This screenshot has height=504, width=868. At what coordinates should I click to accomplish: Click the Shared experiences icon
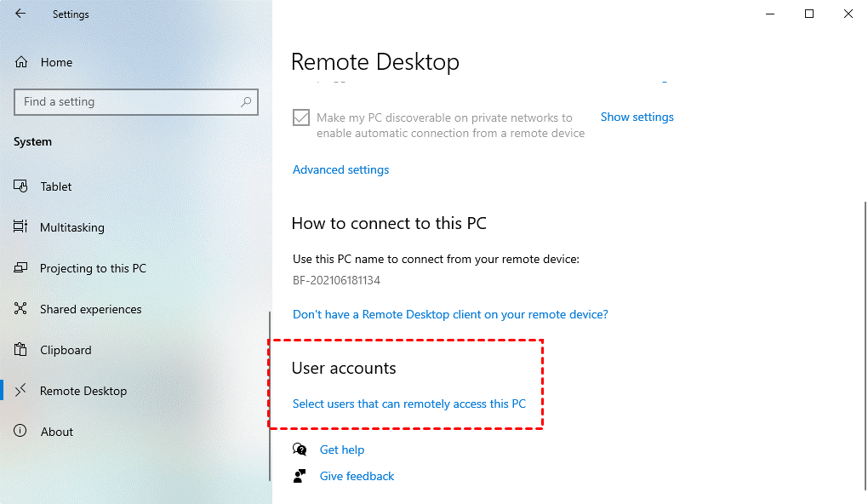coord(22,309)
